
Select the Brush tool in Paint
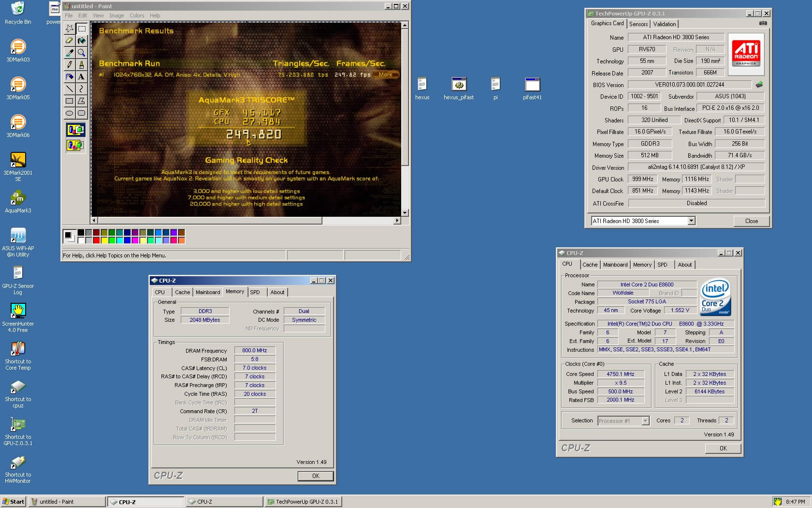82,65
